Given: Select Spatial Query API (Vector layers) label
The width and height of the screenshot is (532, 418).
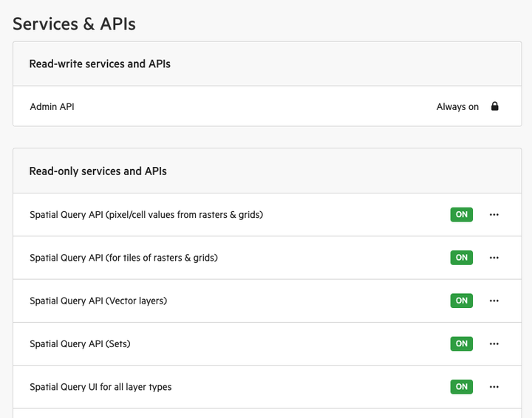Looking at the screenshot, I should pyautogui.click(x=98, y=301).
